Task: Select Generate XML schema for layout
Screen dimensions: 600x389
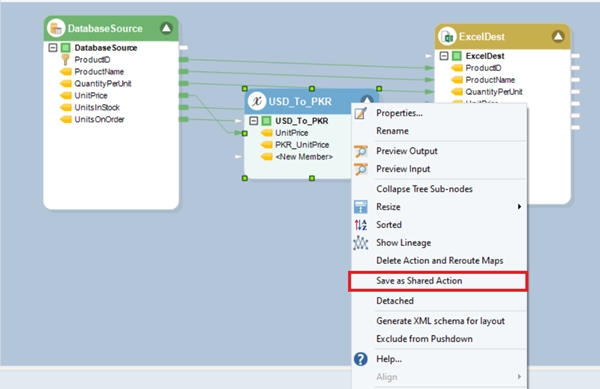Action: click(439, 321)
